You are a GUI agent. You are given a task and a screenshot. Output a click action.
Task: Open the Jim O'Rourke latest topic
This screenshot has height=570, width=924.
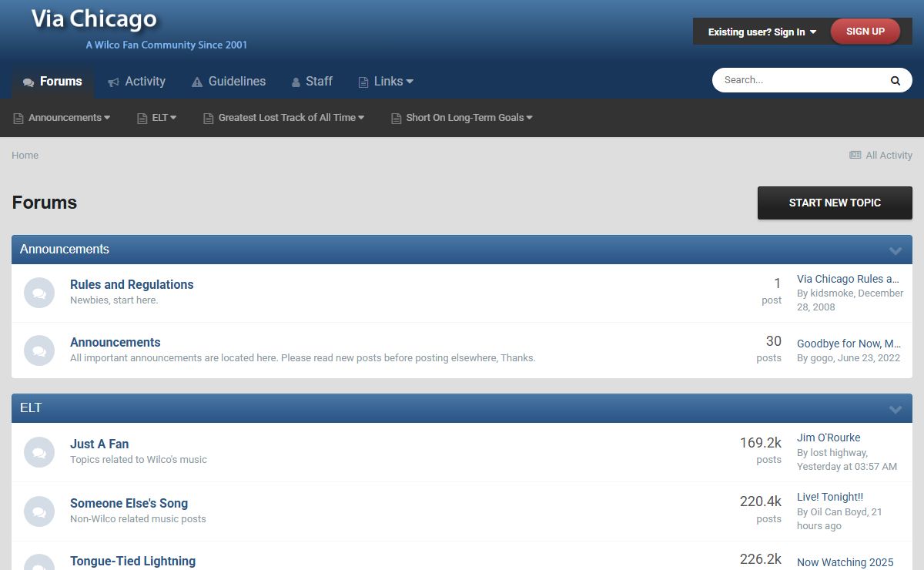point(829,438)
